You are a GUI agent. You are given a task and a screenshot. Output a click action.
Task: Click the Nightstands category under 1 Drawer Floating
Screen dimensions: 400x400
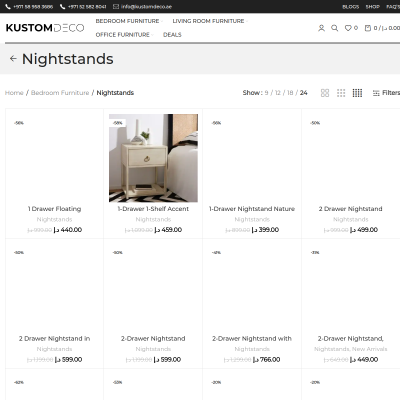click(54, 219)
